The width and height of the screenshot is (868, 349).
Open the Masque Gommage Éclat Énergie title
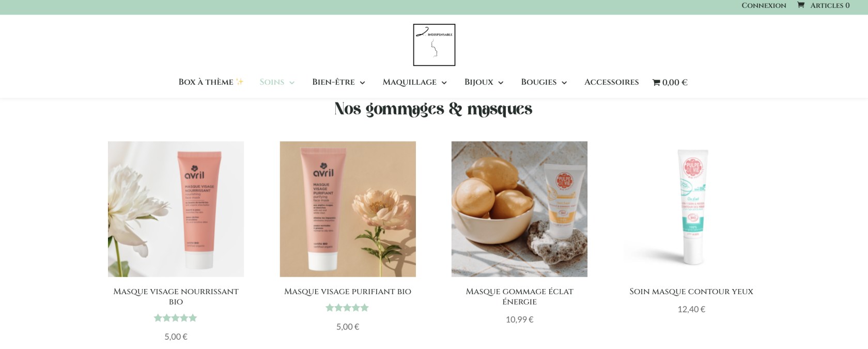519,296
